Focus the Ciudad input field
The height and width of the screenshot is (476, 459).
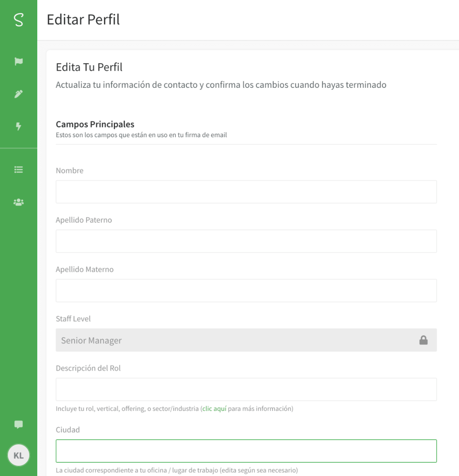pos(246,451)
